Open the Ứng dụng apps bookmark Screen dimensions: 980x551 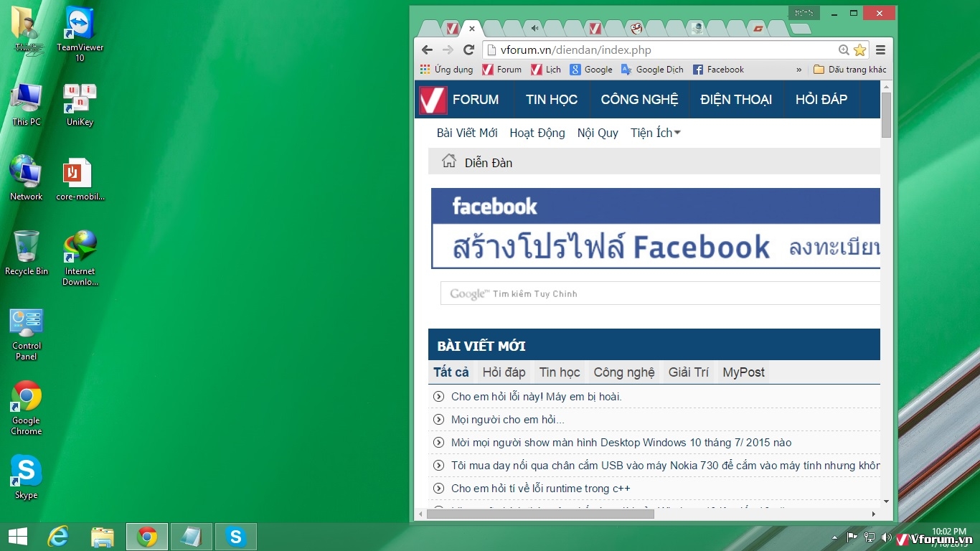446,70
